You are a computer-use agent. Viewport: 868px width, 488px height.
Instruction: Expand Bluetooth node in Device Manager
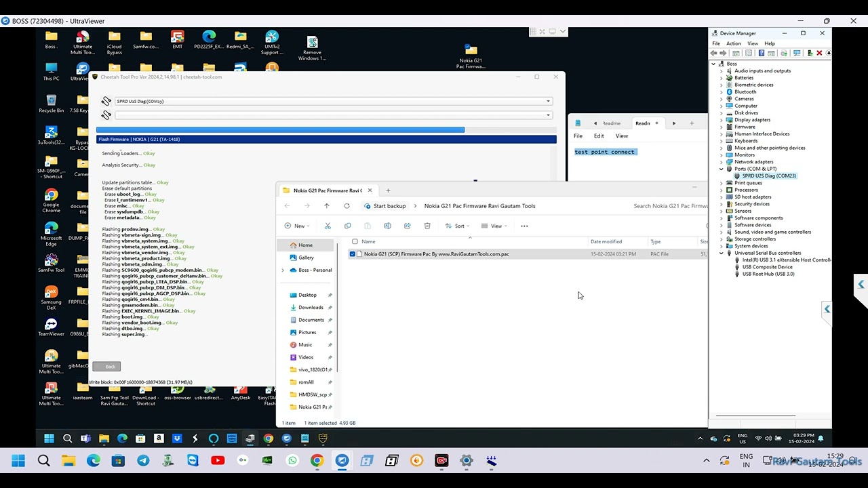tap(721, 91)
